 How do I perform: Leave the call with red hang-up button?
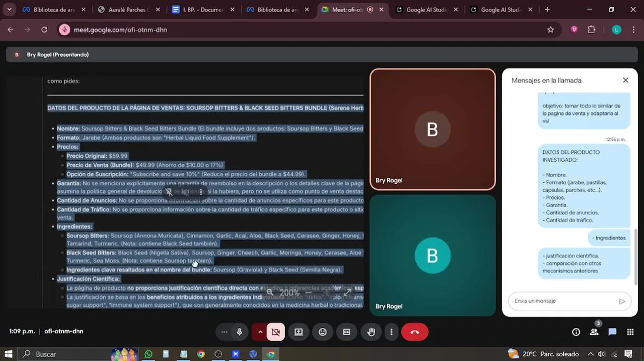(415, 332)
